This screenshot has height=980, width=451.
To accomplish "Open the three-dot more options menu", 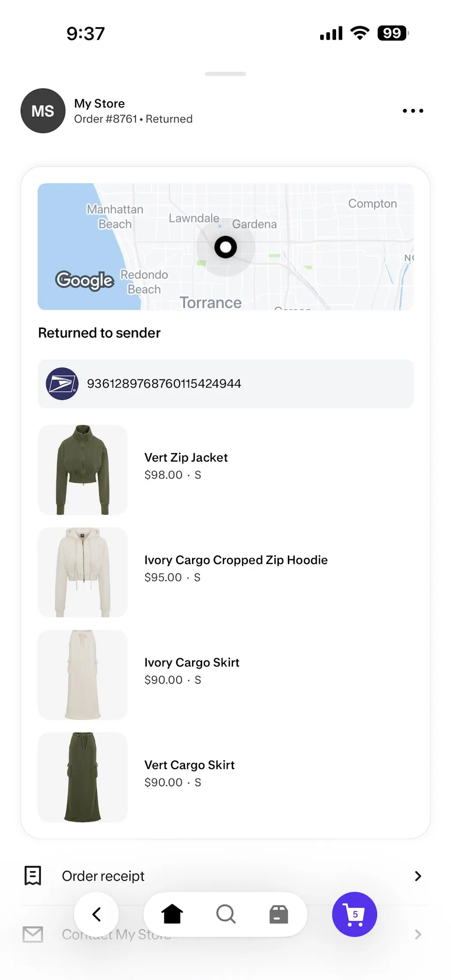I will (413, 111).
